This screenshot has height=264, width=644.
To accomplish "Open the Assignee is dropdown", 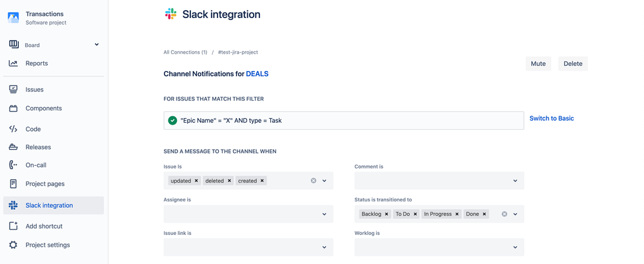I will [x=248, y=214].
